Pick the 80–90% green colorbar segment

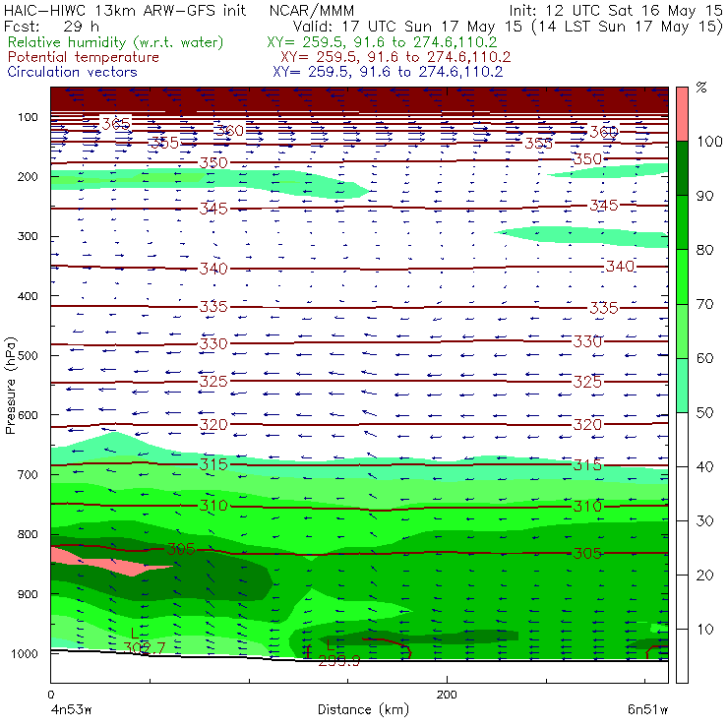coord(682,222)
